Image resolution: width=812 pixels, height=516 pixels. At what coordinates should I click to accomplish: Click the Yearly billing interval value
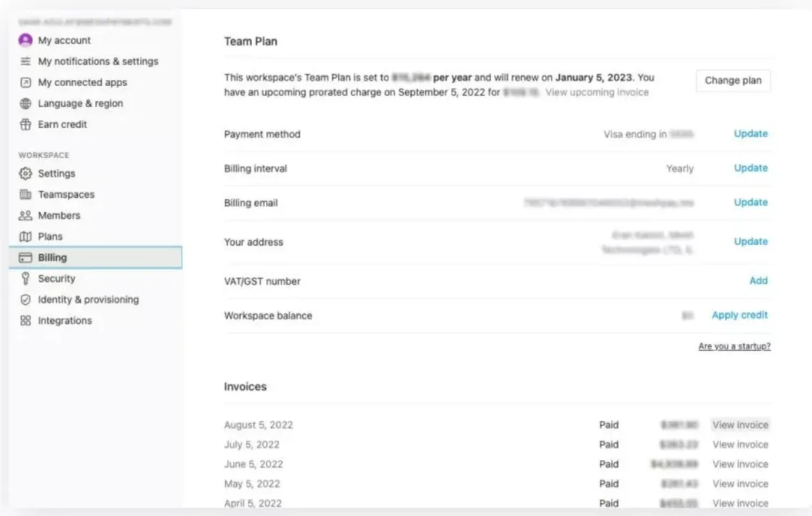pyautogui.click(x=680, y=169)
